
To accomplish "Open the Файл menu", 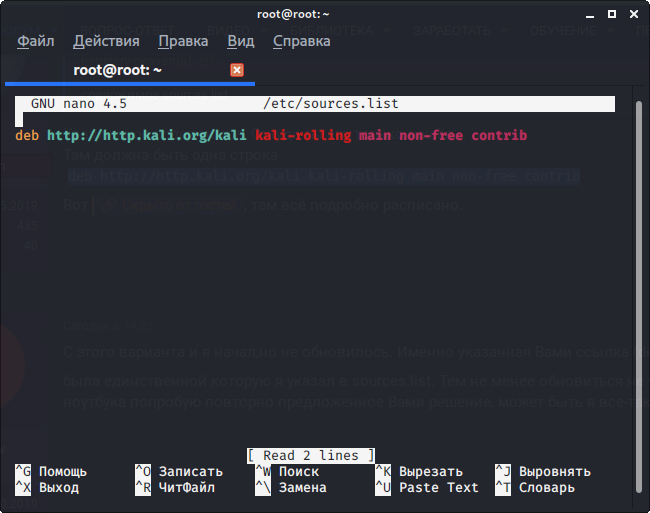I will click(36, 41).
